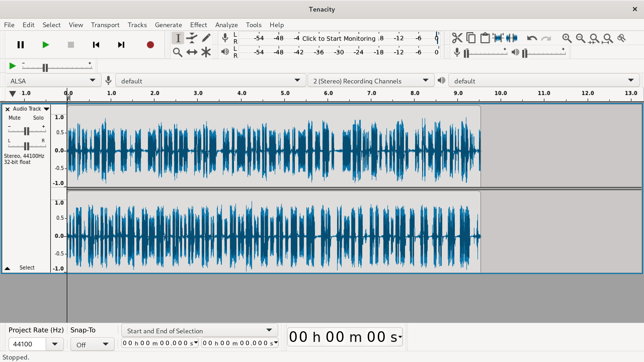Mute the Audio Track
Image resolution: width=644 pixels, height=362 pixels.
click(15, 117)
